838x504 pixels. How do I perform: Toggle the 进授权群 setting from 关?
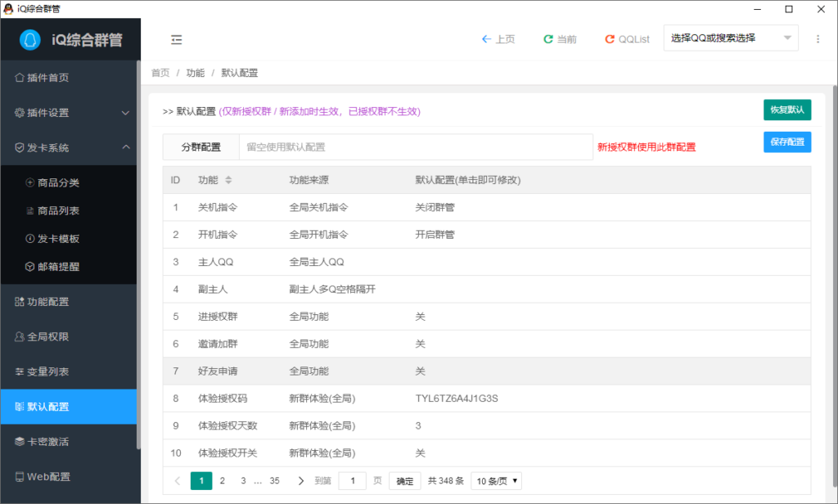tap(421, 316)
